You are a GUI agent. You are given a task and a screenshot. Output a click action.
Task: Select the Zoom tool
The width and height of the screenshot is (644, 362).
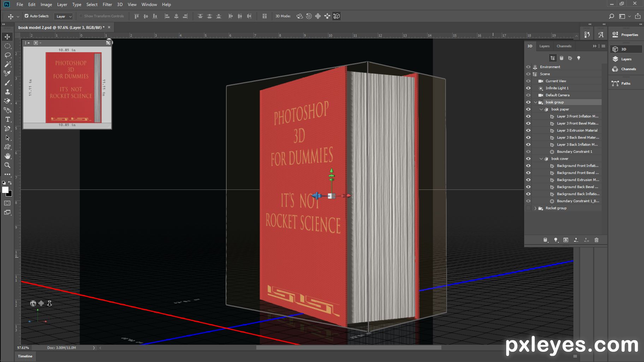tap(7, 165)
